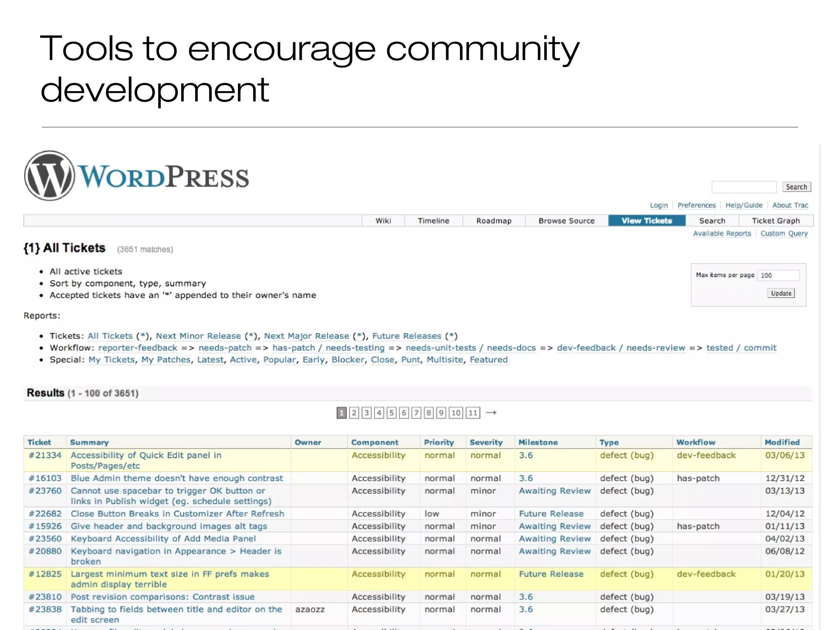Go to next results page arrow
This screenshot has width=840, height=630.
click(x=491, y=413)
